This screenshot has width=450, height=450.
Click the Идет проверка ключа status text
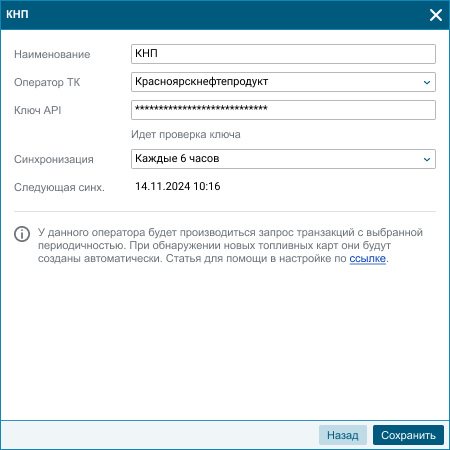[x=186, y=135]
